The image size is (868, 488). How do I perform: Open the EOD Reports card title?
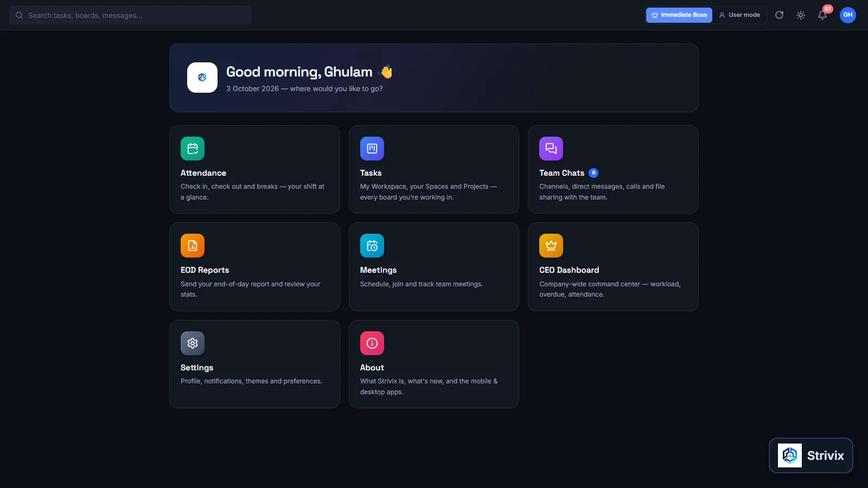point(205,270)
